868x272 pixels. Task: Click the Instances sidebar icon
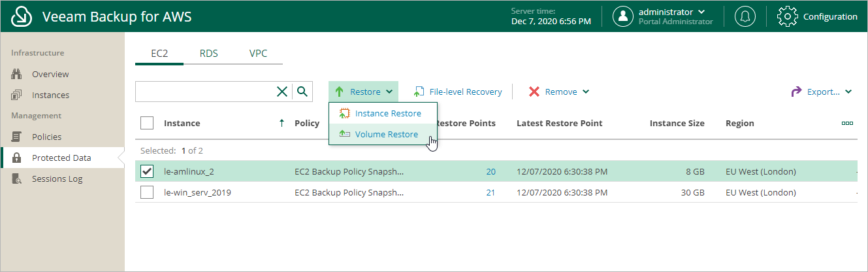click(17, 95)
